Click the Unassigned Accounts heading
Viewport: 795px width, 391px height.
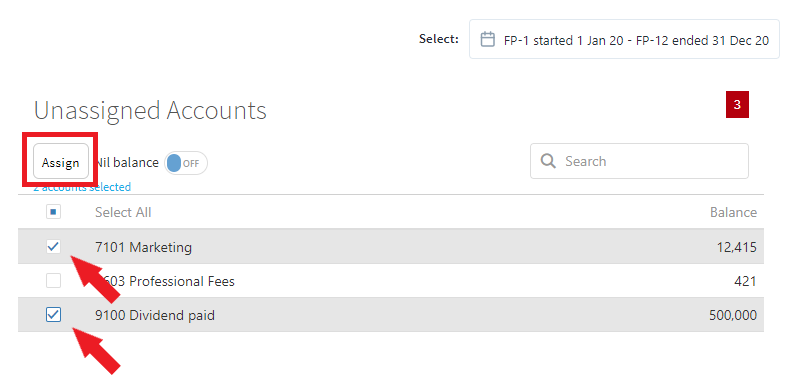(150, 111)
